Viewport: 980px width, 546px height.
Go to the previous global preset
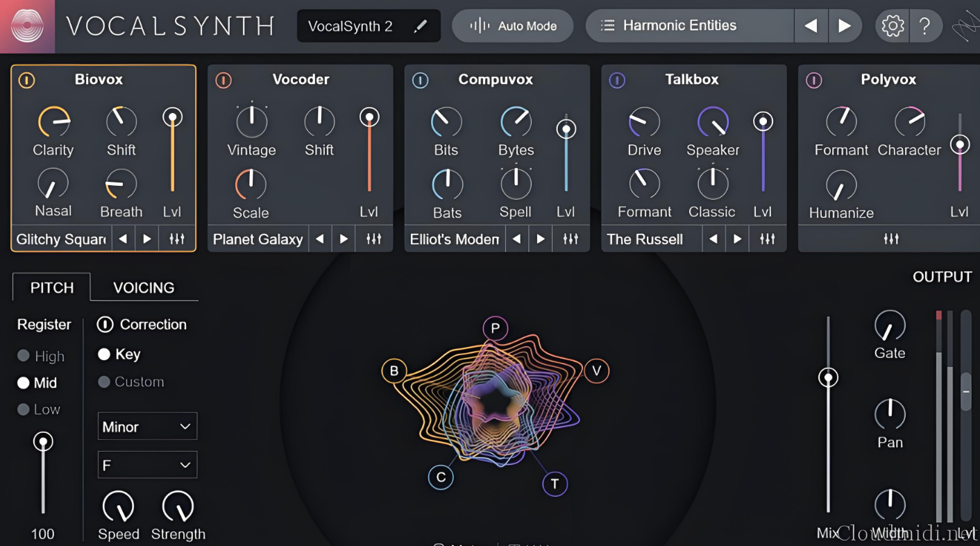[x=810, y=26]
